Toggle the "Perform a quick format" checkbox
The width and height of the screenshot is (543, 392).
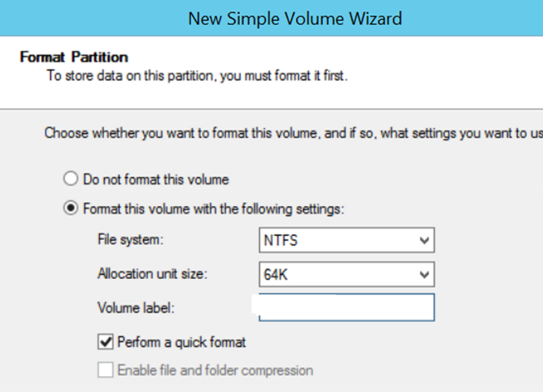point(105,342)
